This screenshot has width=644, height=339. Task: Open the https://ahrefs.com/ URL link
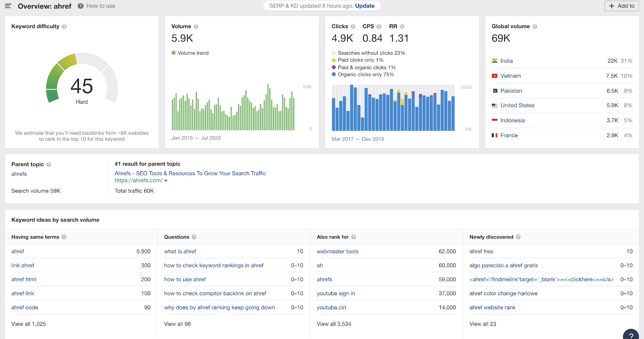coord(138,181)
